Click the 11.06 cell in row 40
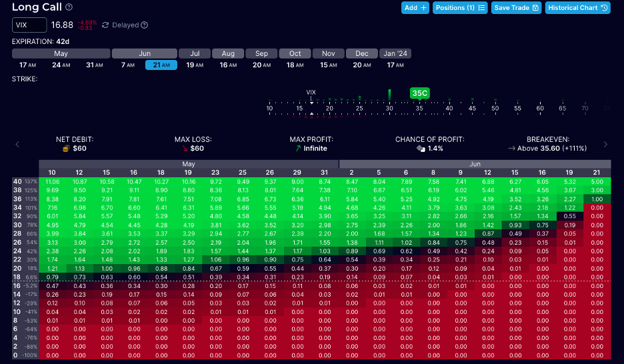The height and width of the screenshot is (364, 624). (x=52, y=182)
